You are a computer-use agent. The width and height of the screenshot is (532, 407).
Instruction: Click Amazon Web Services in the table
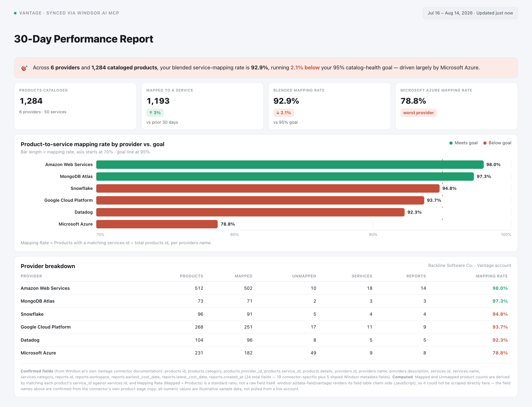point(45,288)
